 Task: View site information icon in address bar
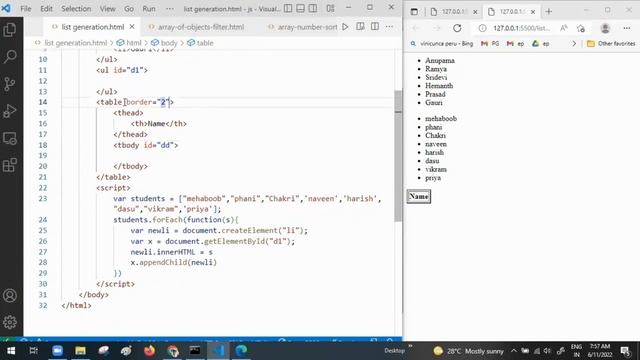coord(482,28)
